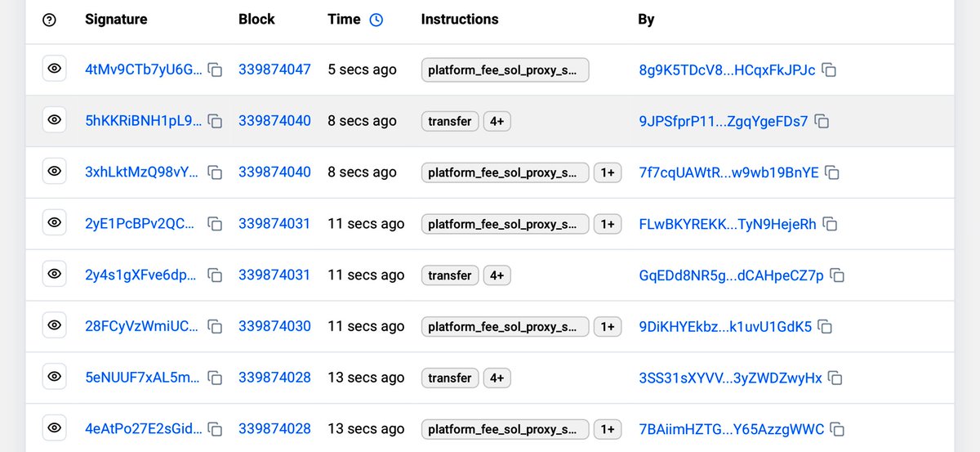Copy address GqEDd8NR5g...dCAHpeCZ7p
The image size is (980, 452).
point(837,275)
